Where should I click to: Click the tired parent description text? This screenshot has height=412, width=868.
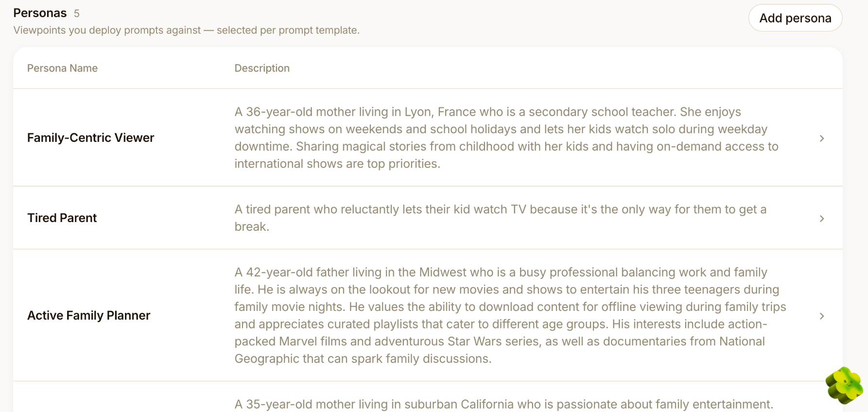[501, 218]
